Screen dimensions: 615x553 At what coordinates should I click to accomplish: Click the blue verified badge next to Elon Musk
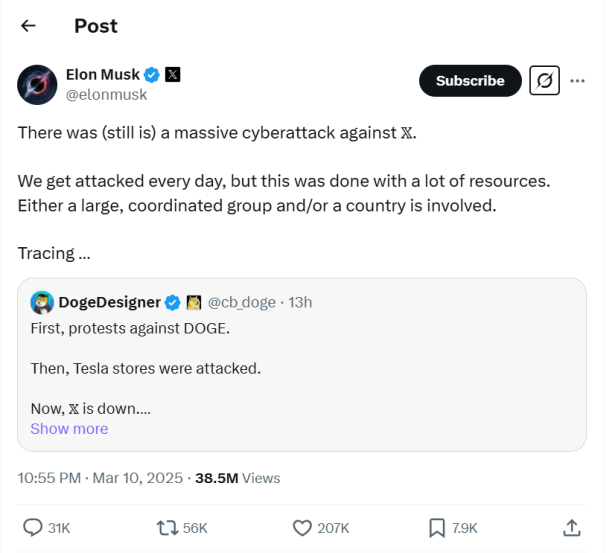point(152,75)
